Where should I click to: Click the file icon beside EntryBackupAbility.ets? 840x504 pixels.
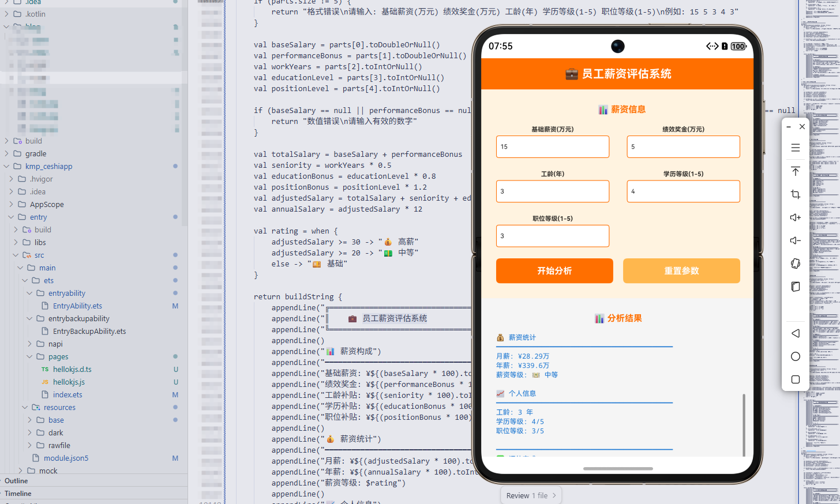point(45,331)
